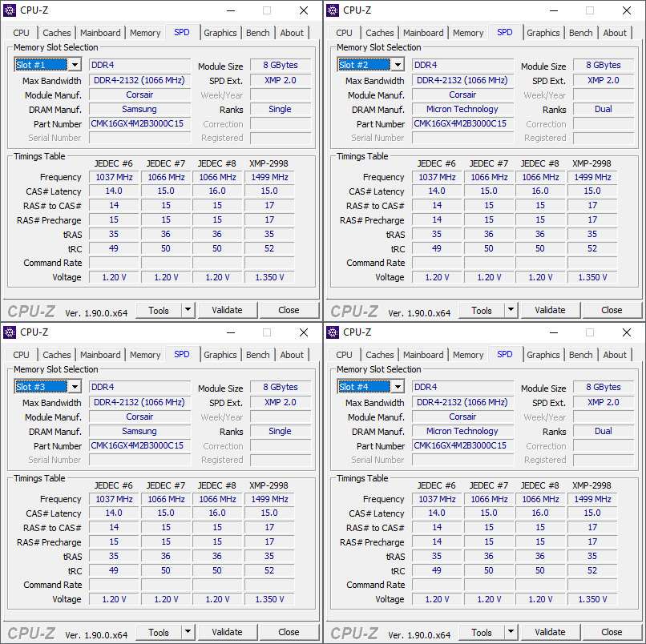Switch to the CPU tab in Slot #4 window

pos(344,355)
